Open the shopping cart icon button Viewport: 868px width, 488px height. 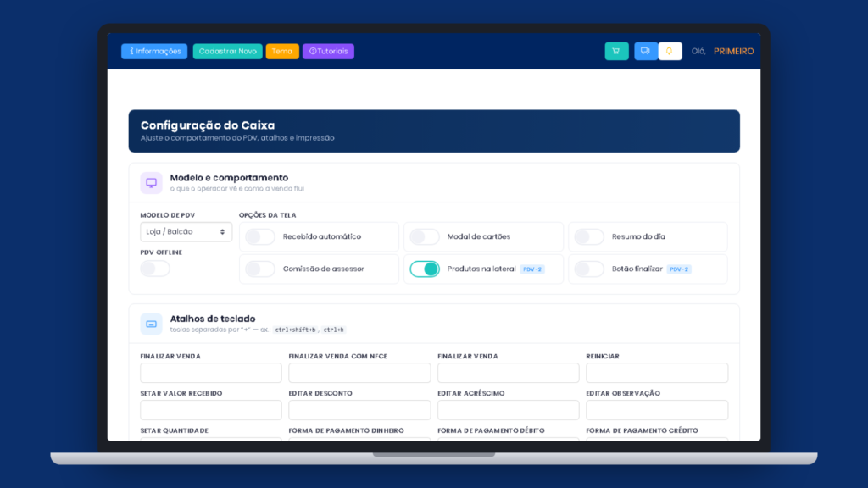pyautogui.click(x=616, y=51)
